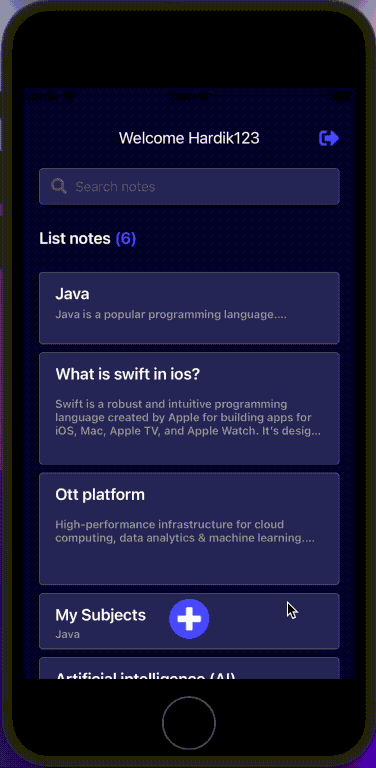Select the My Subjects note title
The height and width of the screenshot is (768, 376).
pyautogui.click(x=100, y=615)
